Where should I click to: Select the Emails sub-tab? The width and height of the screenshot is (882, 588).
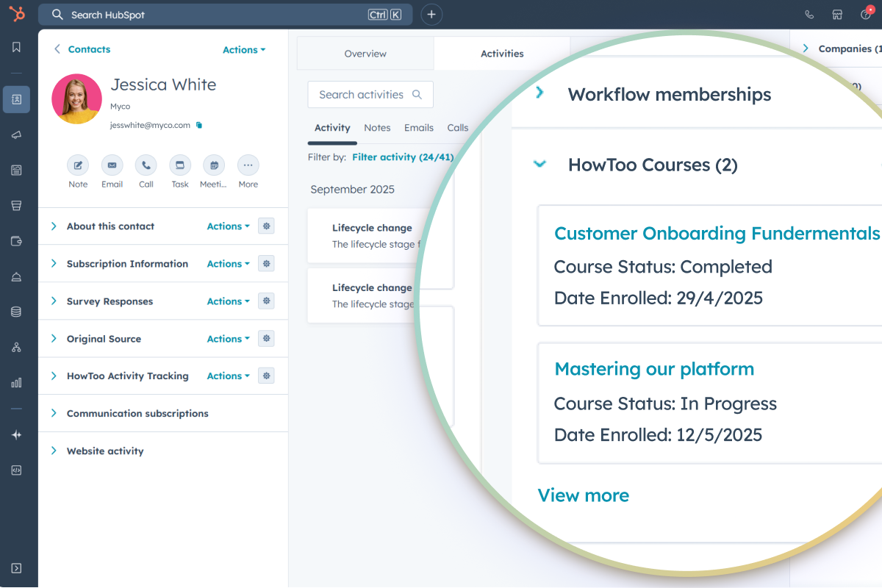click(419, 128)
